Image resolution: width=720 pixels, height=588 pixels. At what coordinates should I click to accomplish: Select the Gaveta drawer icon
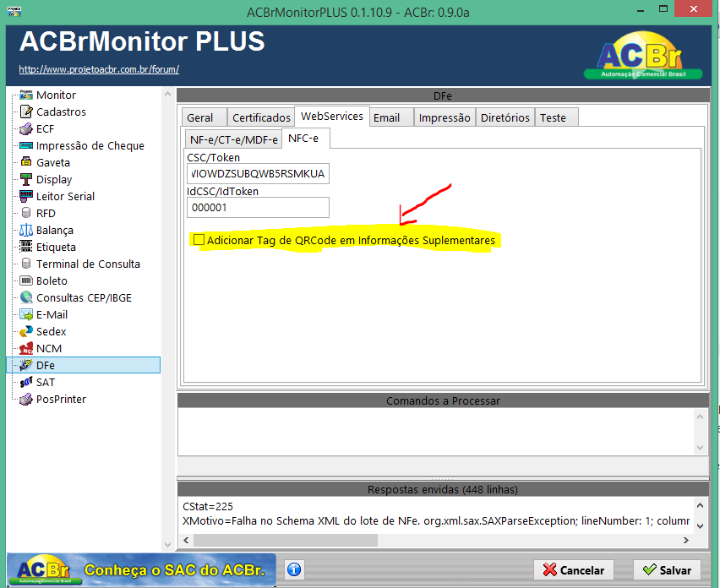tap(26, 162)
